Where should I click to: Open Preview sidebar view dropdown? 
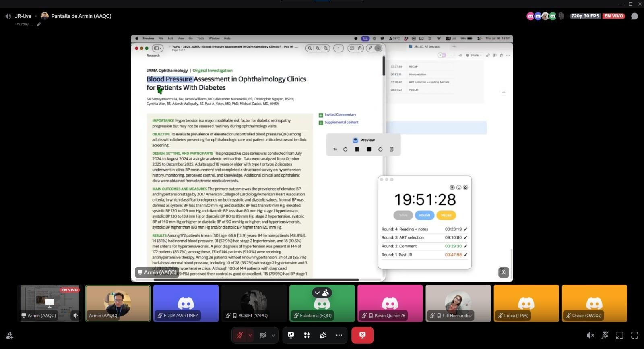(x=157, y=48)
